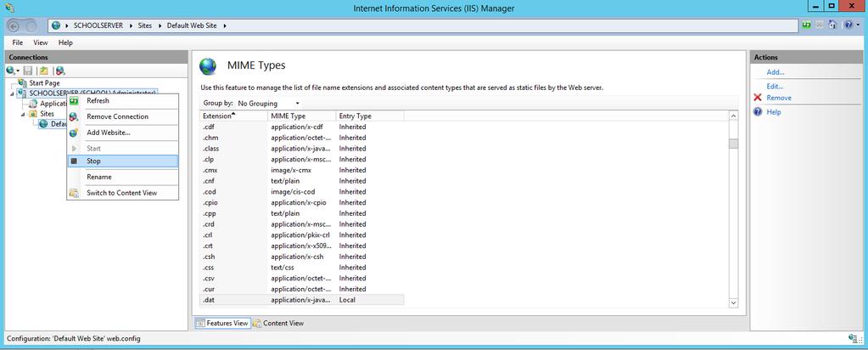Choose Rename from the context menu
The height and width of the screenshot is (350, 868).
pyautogui.click(x=123, y=177)
